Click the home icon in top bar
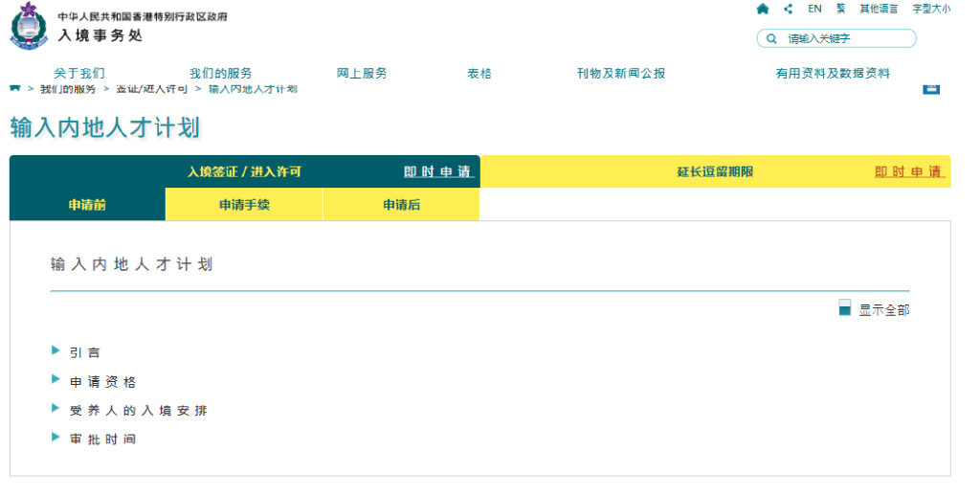Image resolution: width=980 pixels, height=496 pixels. click(762, 9)
